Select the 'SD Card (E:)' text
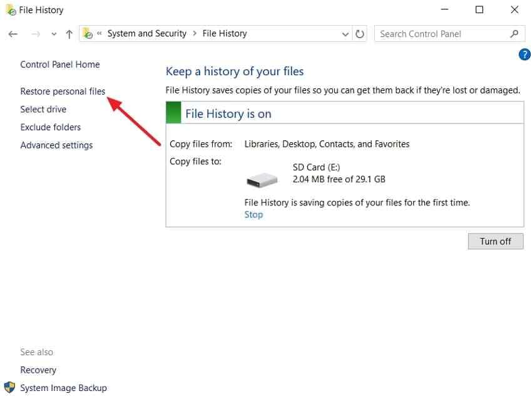This screenshot has height=406, width=532. coord(316,167)
